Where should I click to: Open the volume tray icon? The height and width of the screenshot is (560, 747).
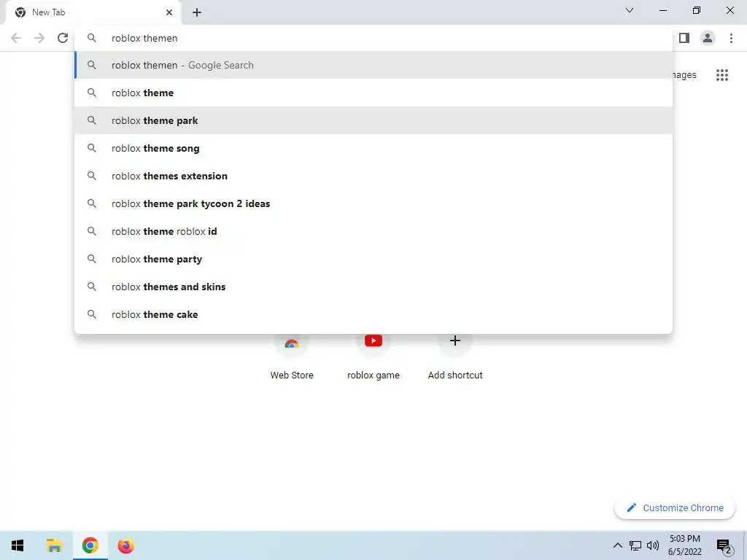653,545
